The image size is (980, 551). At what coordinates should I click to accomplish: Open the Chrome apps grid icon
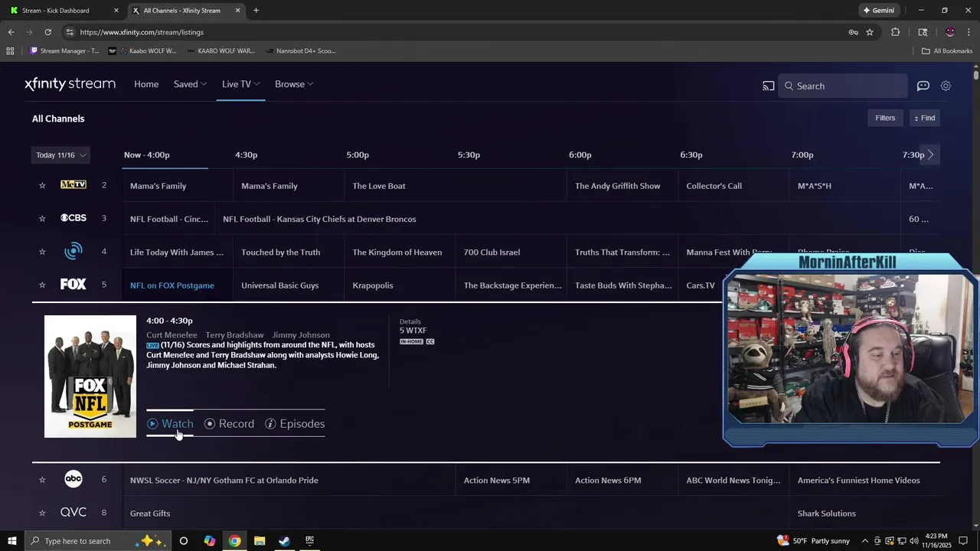(x=10, y=51)
